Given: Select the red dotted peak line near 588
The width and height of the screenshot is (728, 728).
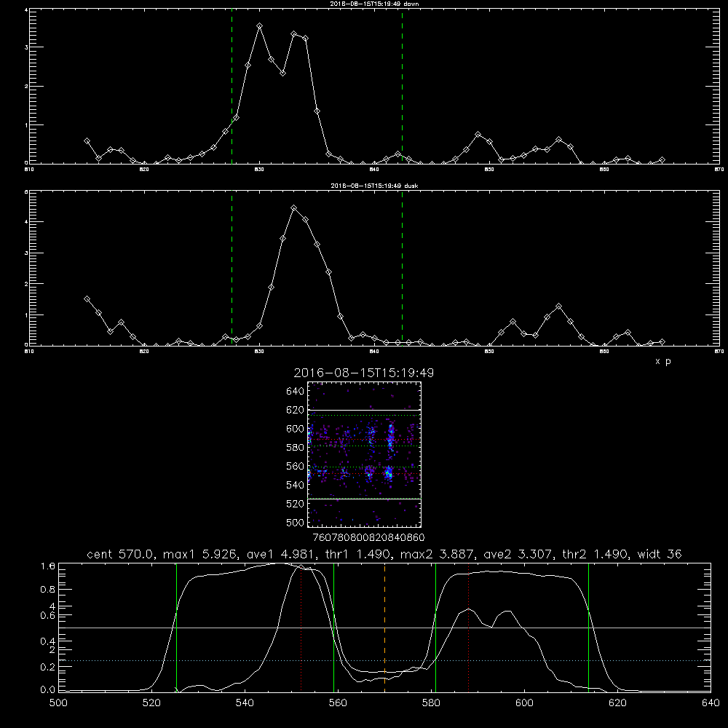Looking at the screenshot, I should tap(468, 628).
